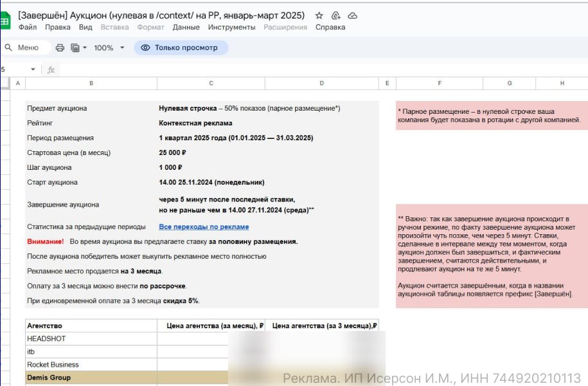Open the Инструменты menu

tap(232, 27)
